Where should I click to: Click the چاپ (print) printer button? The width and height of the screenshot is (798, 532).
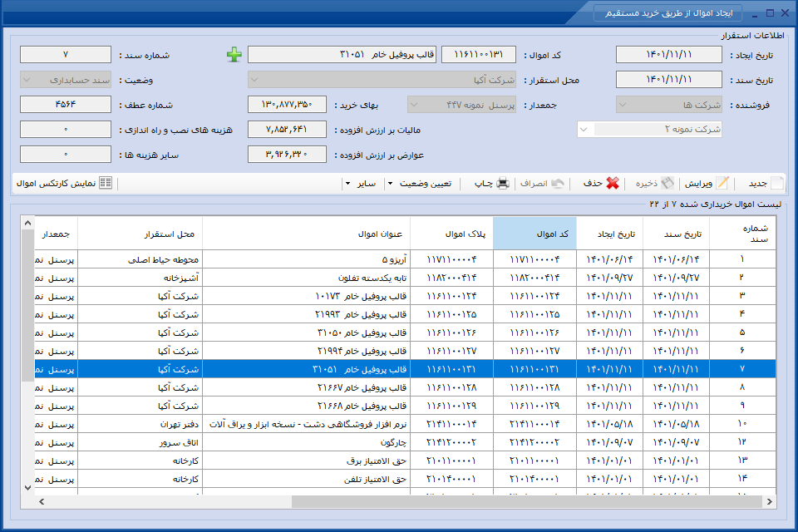pyautogui.click(x=491, y=183)
